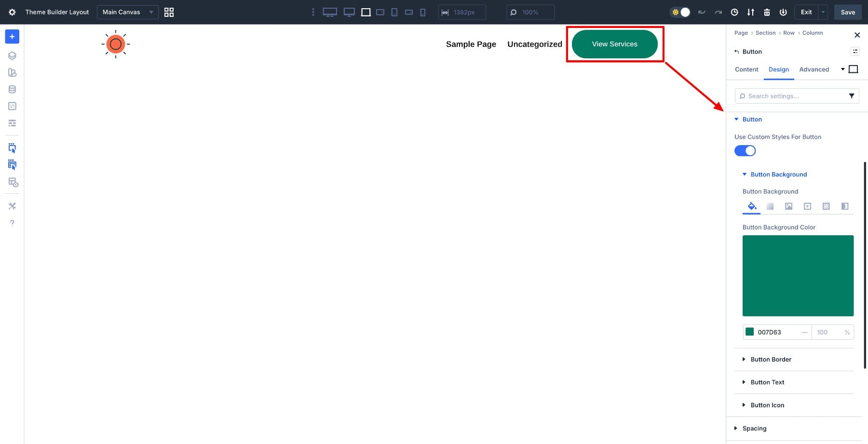Click the trash icon in the toolbar
This screenshot has height=444, width=868.
click(x=767, y=12)
